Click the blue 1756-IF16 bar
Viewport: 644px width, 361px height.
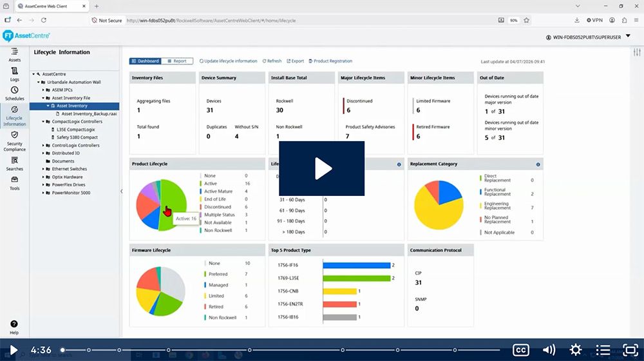(357, 265)
